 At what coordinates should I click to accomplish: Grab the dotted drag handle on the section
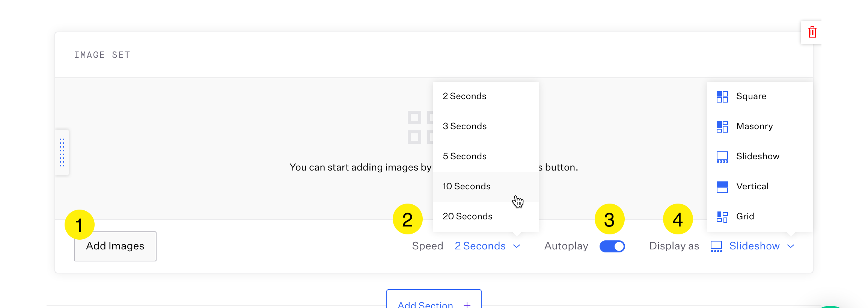(62, 152)
